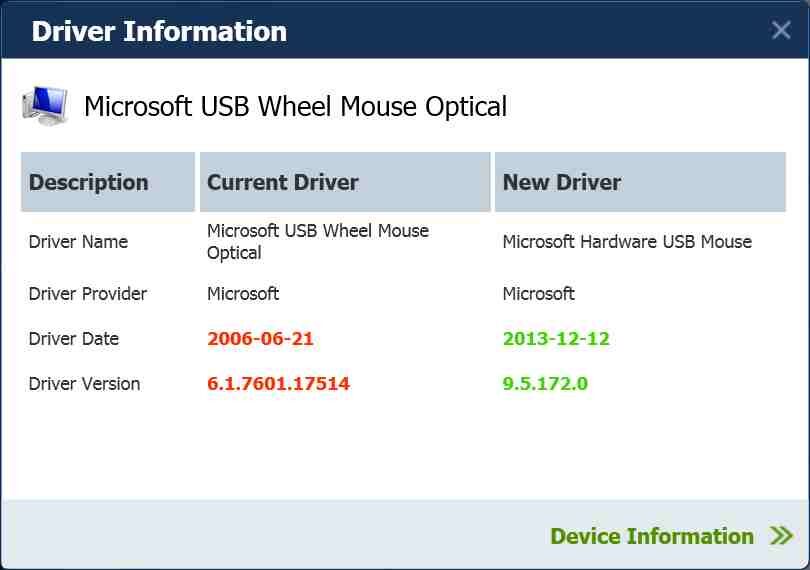Click the Description column header
The image size is (810, 570).
tap(89, 182)
